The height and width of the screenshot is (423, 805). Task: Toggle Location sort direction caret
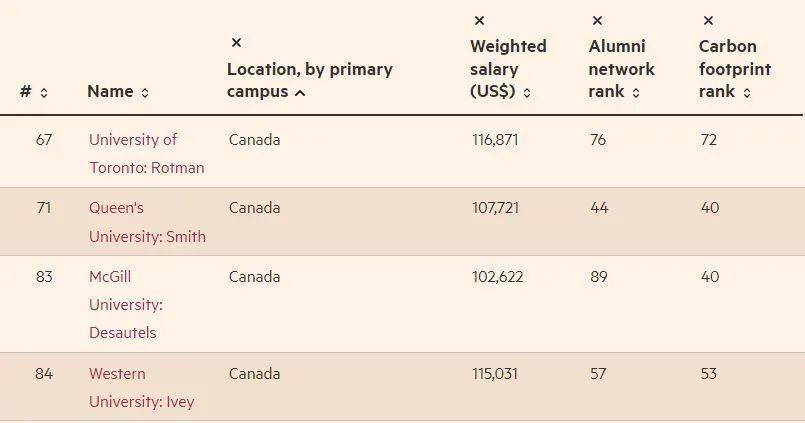point(300,93)
